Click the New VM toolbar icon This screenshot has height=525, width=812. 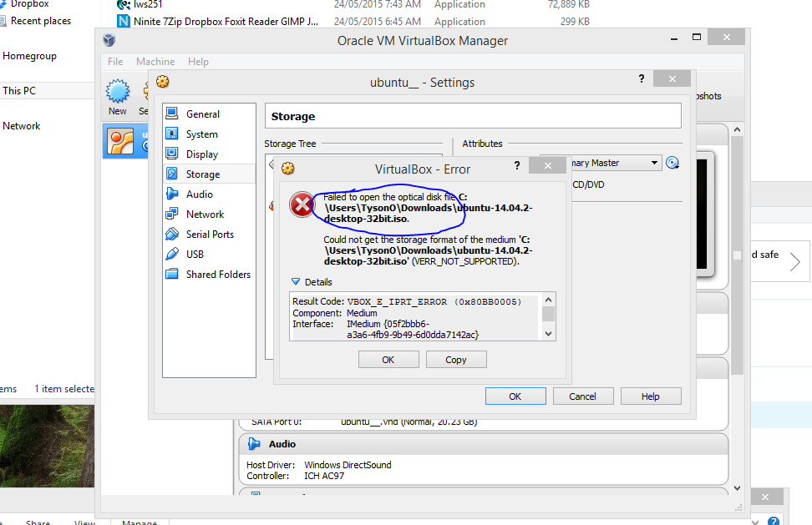118,98
